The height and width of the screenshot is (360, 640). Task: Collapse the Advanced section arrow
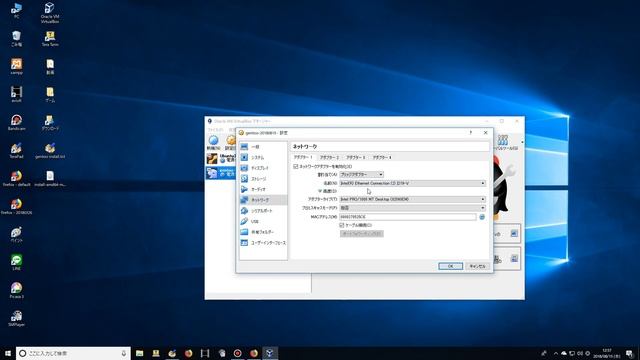point(320,191)
